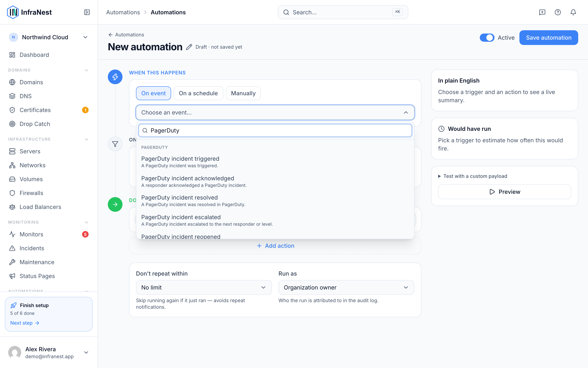
Task: Click the Volumes drive icon
Action: pos(12,179)
